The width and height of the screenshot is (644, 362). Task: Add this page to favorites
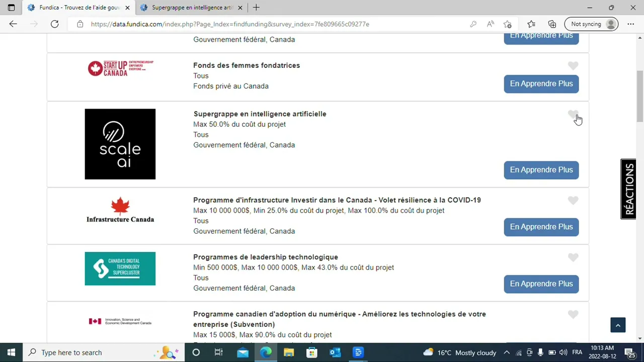507,24
